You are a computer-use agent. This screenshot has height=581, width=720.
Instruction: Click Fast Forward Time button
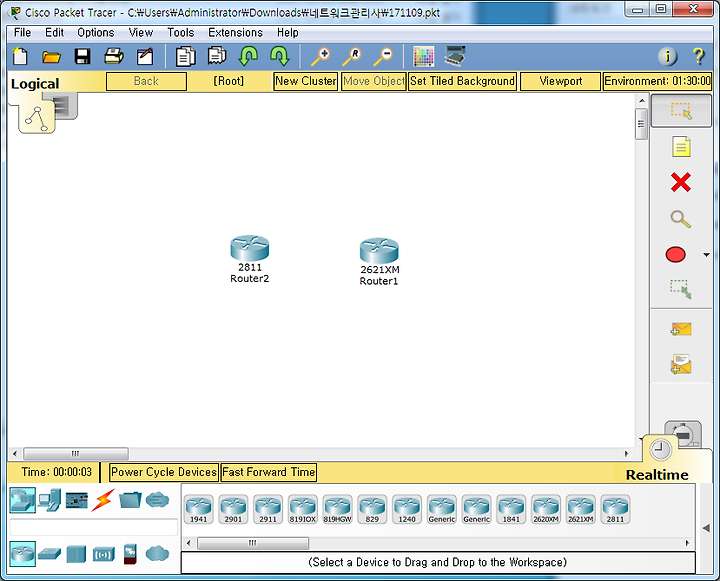coord(269,472)
